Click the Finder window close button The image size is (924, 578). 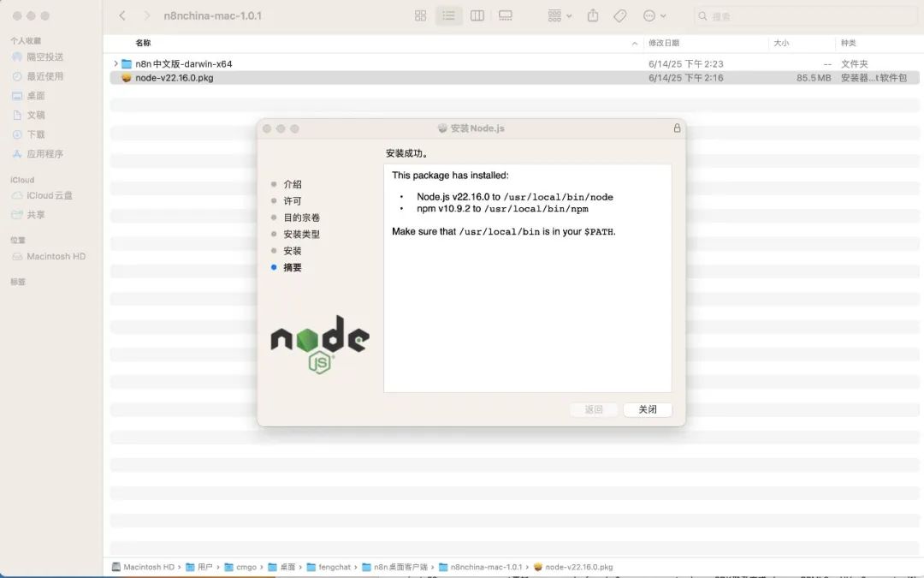17,16
